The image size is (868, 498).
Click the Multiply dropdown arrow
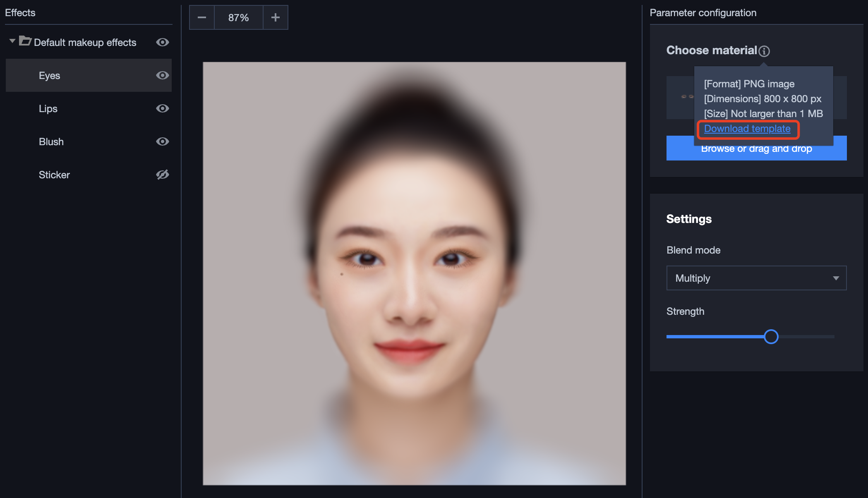coord(836,278)
